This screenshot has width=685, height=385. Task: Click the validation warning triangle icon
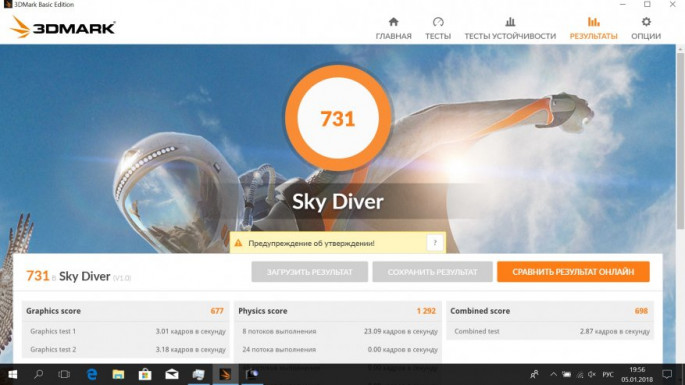tap(238, 243)
